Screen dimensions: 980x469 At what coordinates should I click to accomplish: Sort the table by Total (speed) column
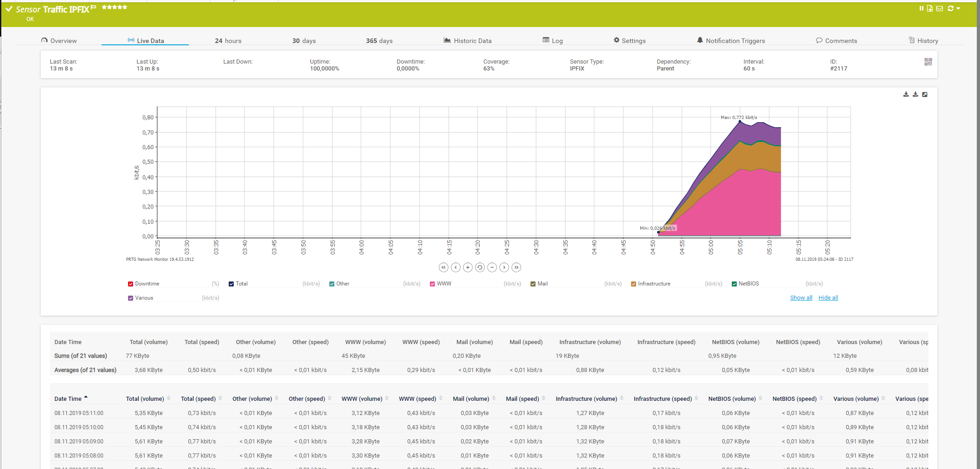[x=198, y=399]
